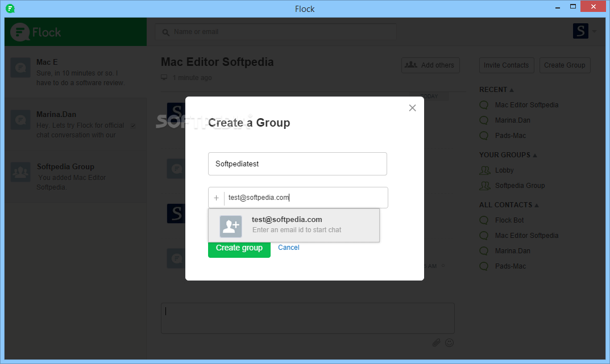Open the Lobby group
610x364 pixels.
(x=504, y=170)
